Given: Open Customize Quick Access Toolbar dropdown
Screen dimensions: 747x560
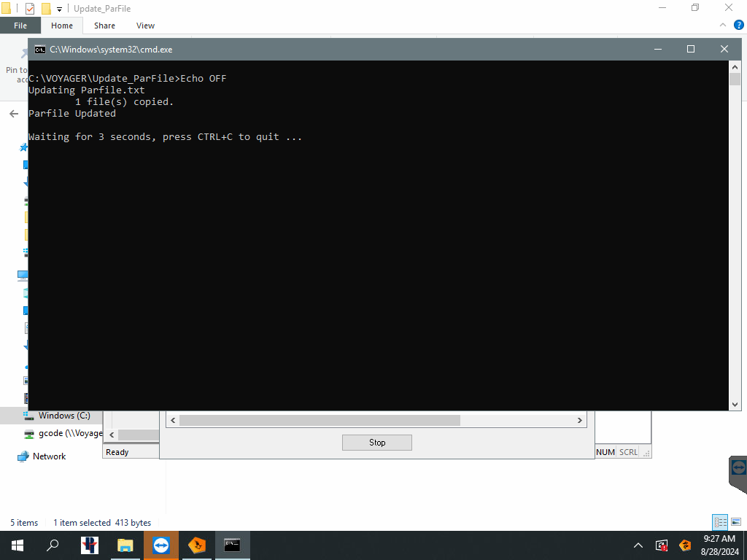Looking at the screenshot, I should [60, 9].
